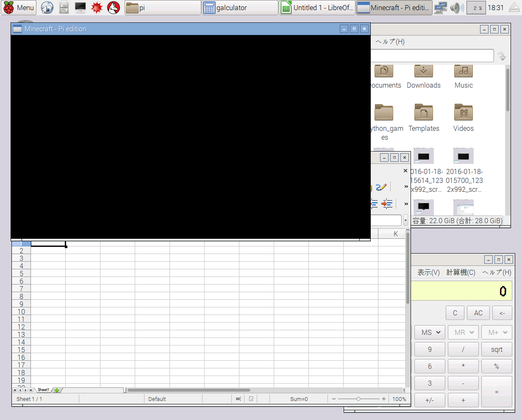This screenshot has width=522, height=420.
Task: Open the Mathematica red spiky icon
Action: 97,8
